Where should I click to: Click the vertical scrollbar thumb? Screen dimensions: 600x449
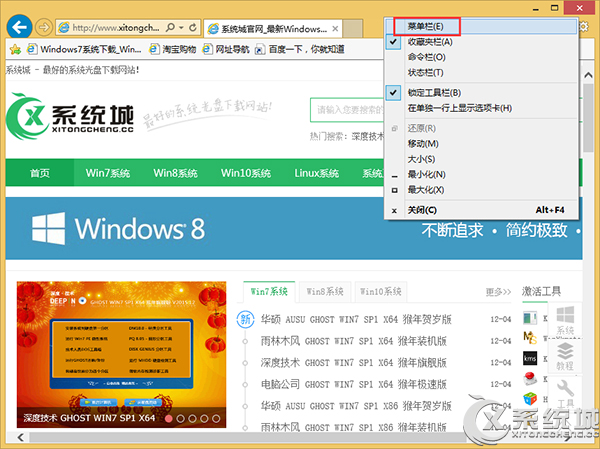[588, 118]
